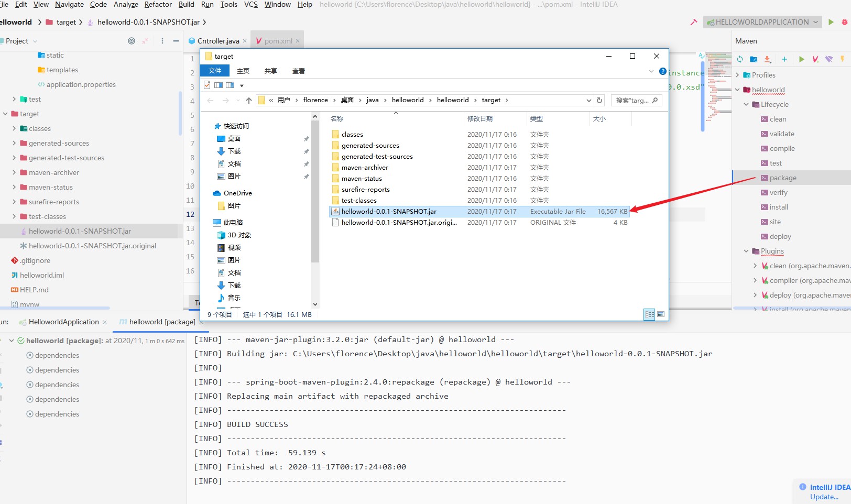Click Project panel options dots icon
The image size is (851, 504).
[162, 41]
